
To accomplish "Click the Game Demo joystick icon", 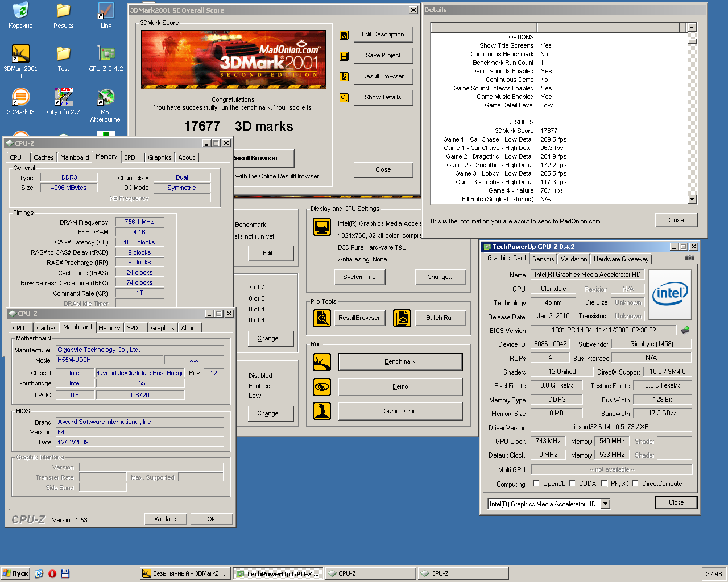I will click(x=322, y=411).
